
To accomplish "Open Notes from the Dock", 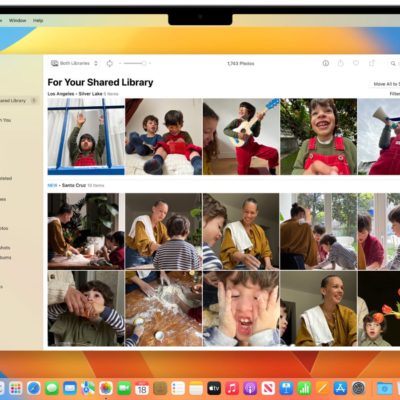I will pos(196,388).
